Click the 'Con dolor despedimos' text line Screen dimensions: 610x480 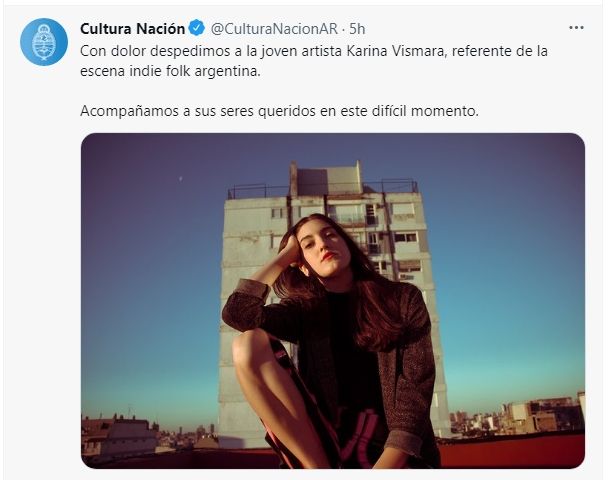pos(314,51)
